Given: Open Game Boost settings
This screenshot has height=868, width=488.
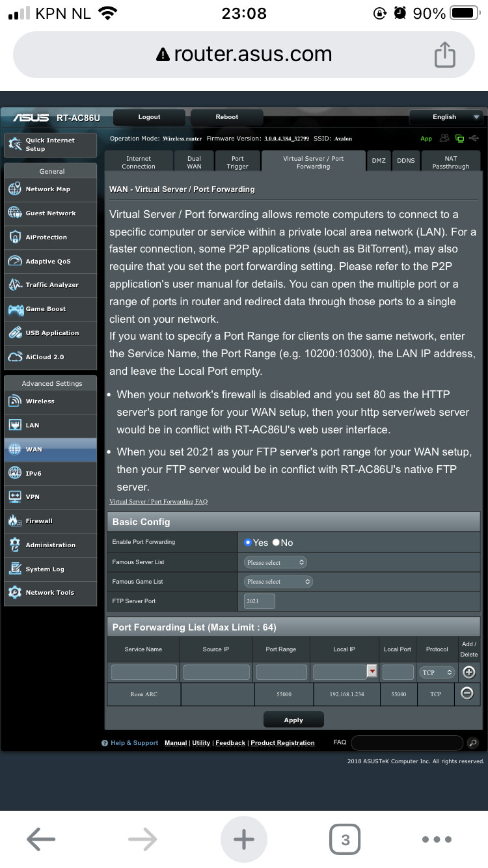Looking at the screenshot, I should tap(51, 309).
